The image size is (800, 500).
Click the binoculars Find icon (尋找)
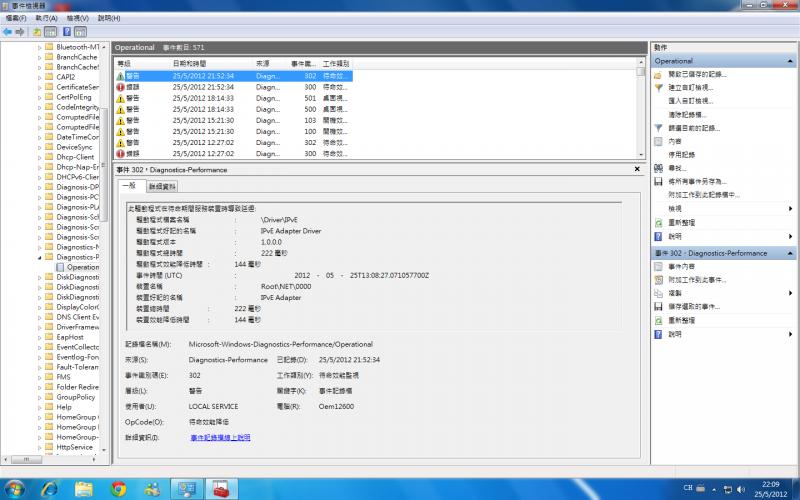coord(658,168)
